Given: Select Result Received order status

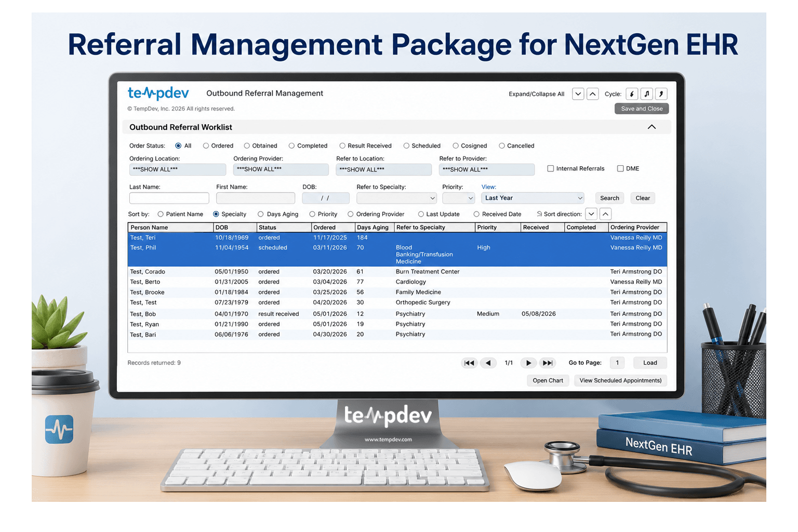Looking at the screenshot, I should click(342, 146).
